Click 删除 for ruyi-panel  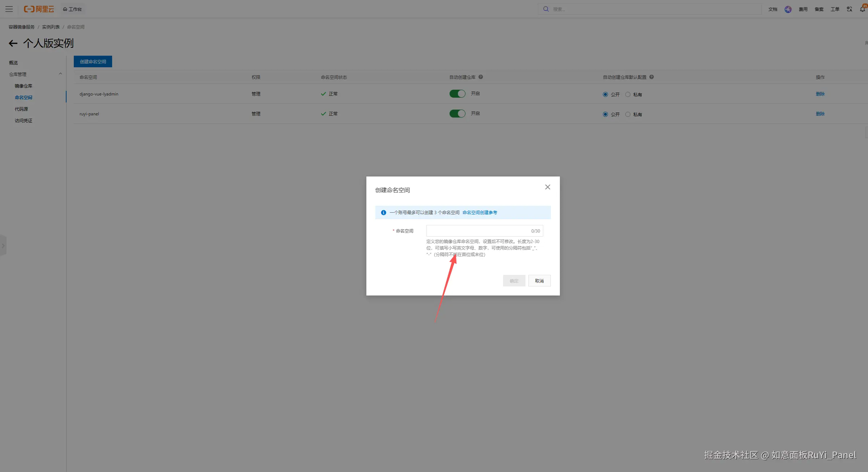[820, 114]
